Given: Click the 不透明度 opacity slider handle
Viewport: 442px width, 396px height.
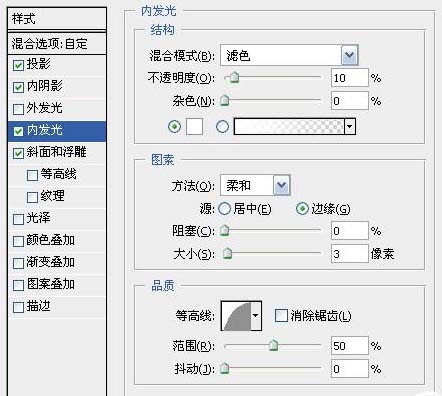Looking at the screenshot, I should point(235,78).
